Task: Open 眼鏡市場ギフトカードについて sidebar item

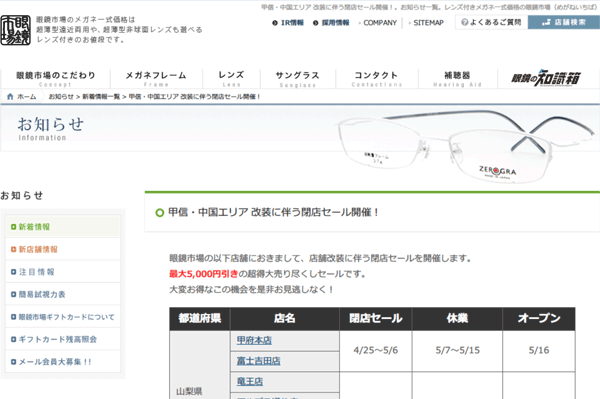Action: [x=63, y=317]
